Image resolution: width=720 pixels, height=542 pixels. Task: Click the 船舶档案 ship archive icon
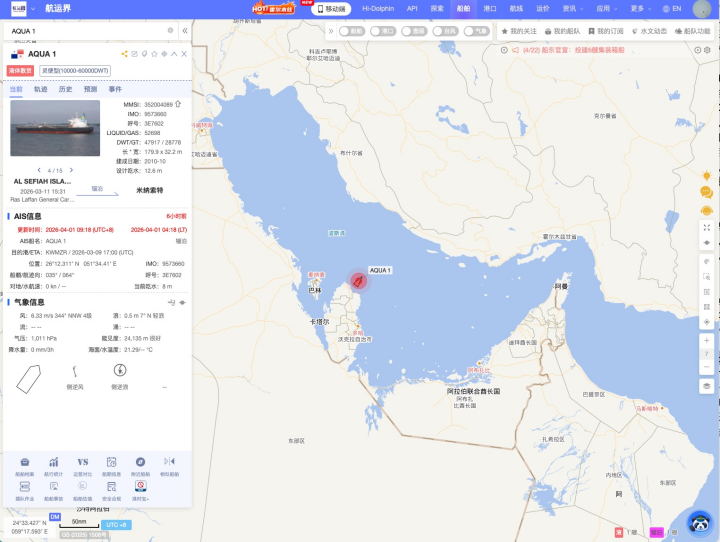pyautogui.click(x=24, y=462)
